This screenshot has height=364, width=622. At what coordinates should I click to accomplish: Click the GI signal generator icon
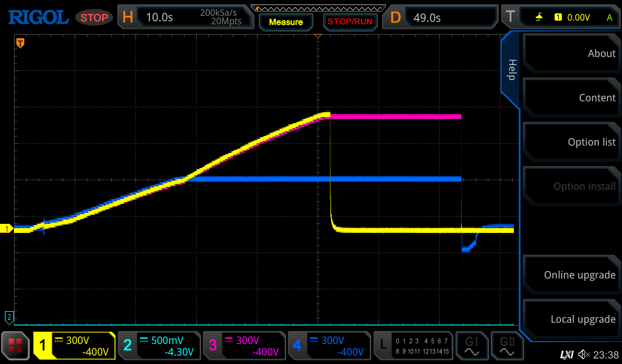471,346
